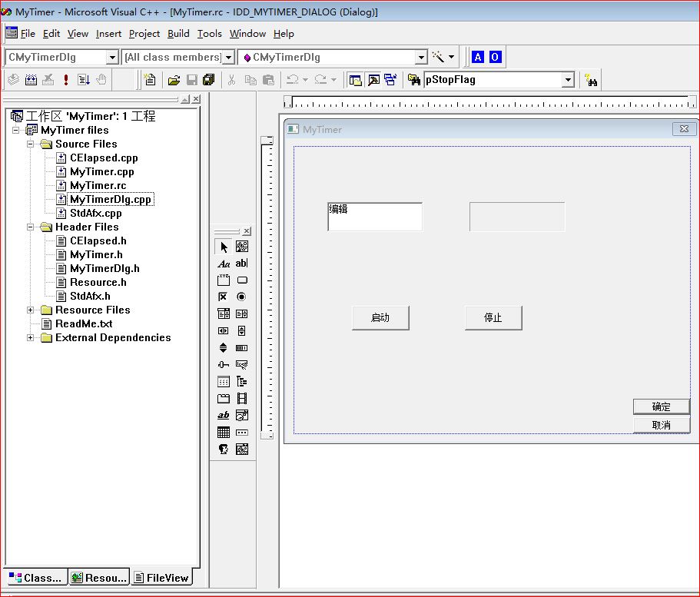The width and height of the screenshot is (700, 597).
Task: Choose the Horizontal Scroll Bar control tool
Action: point(224,331)
